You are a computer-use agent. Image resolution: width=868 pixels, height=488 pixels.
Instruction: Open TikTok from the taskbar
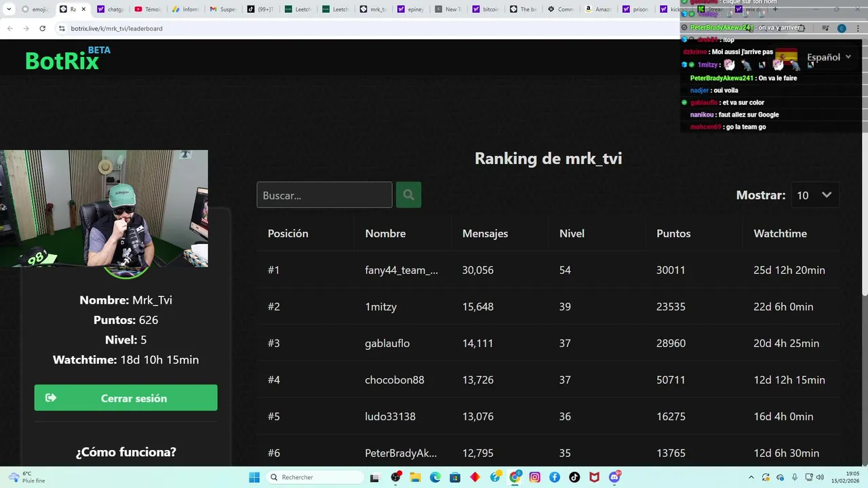pos(574,477)
